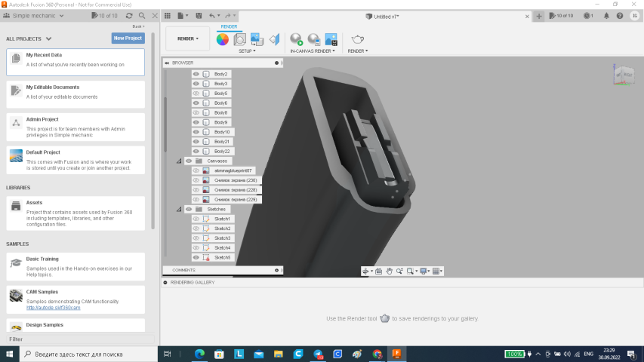Close the data panel
Screen dimensions: 644x362
155,16
